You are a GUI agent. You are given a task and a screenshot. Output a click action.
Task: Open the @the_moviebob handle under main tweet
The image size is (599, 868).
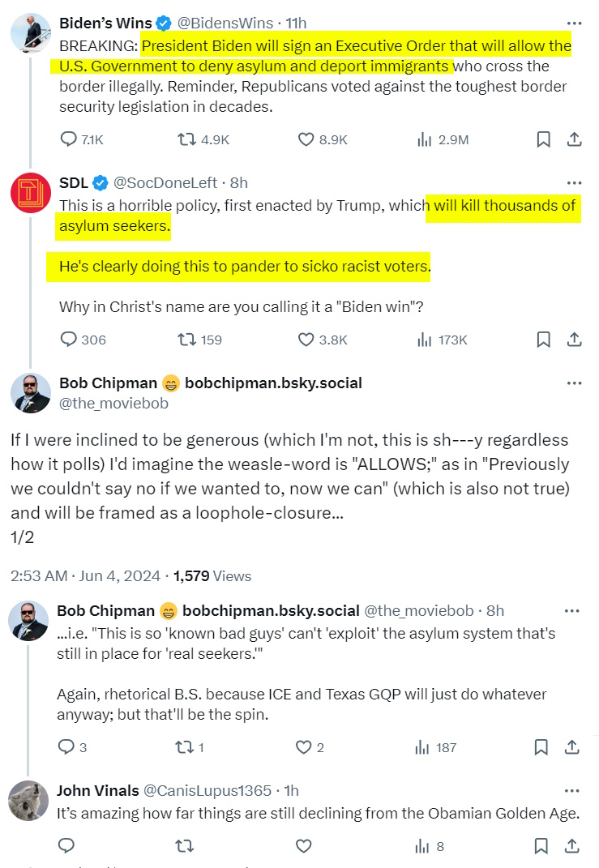click(113, 403)
